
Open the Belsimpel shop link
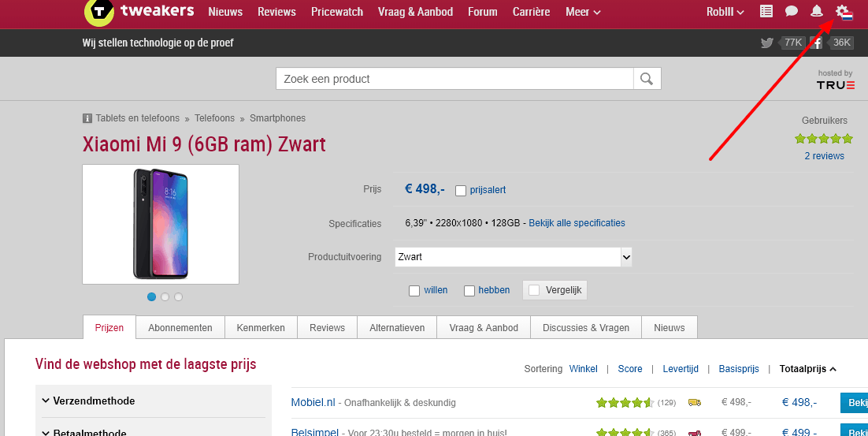315,433
